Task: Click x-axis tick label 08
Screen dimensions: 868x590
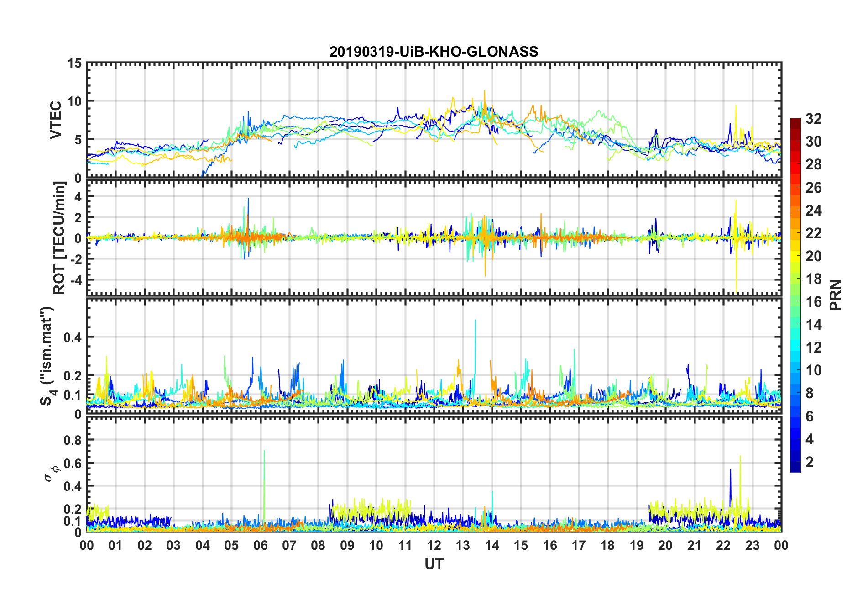Action: click(318, 545)
